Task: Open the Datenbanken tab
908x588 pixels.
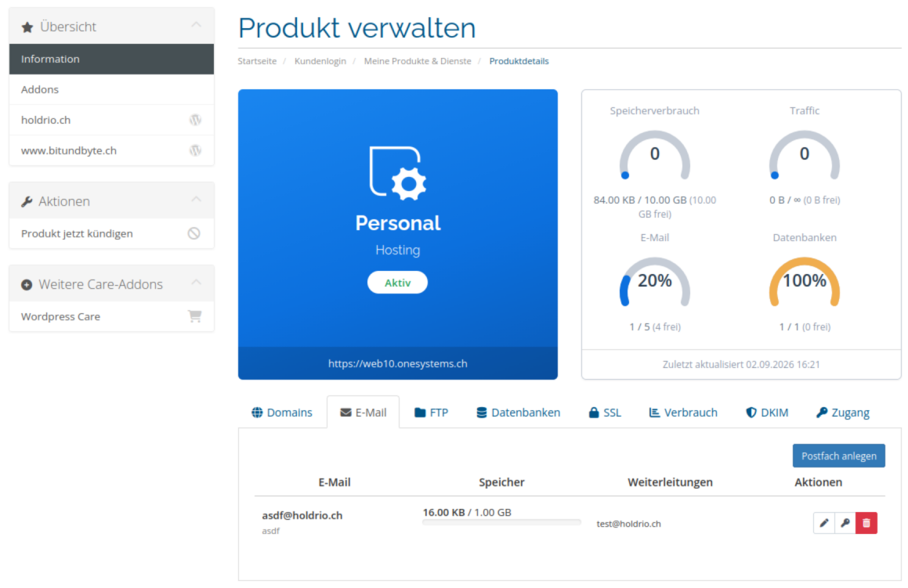Action: pos(519,413)
